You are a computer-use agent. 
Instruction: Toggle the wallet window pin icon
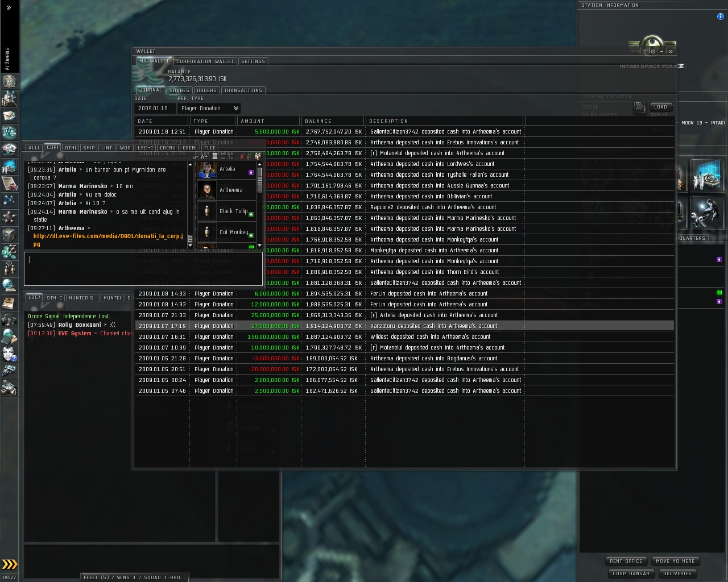pos(653,51)
